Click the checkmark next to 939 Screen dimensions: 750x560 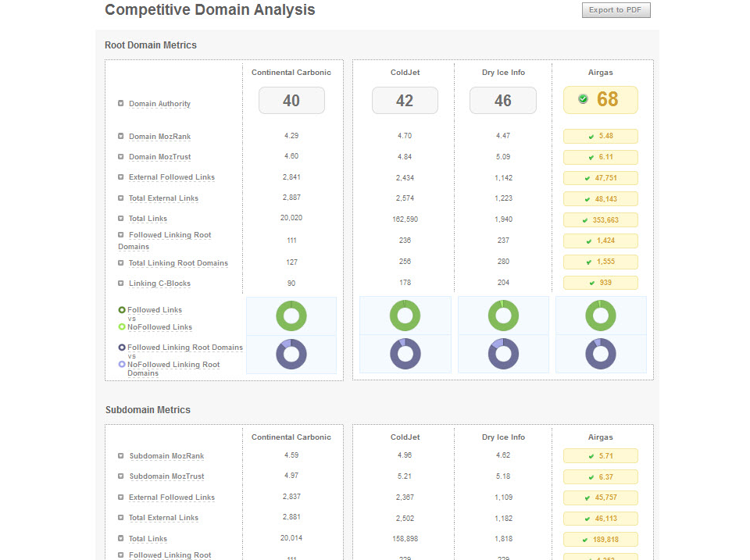point(591,283)
